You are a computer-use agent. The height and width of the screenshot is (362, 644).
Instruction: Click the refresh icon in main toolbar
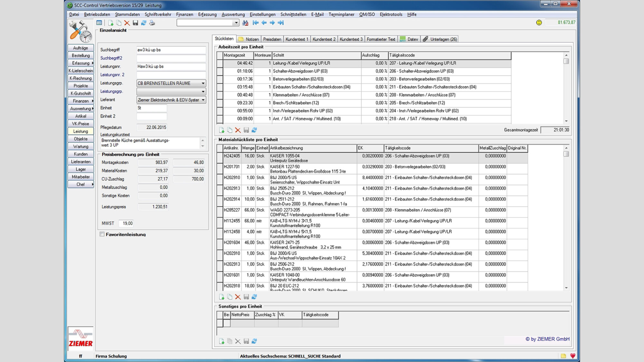click(x=144, y=23)
